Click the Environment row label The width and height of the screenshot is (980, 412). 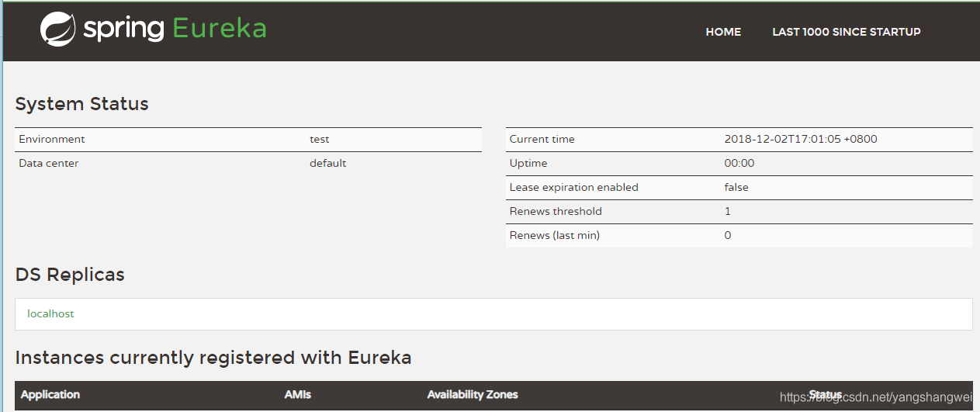click(52, 140)
